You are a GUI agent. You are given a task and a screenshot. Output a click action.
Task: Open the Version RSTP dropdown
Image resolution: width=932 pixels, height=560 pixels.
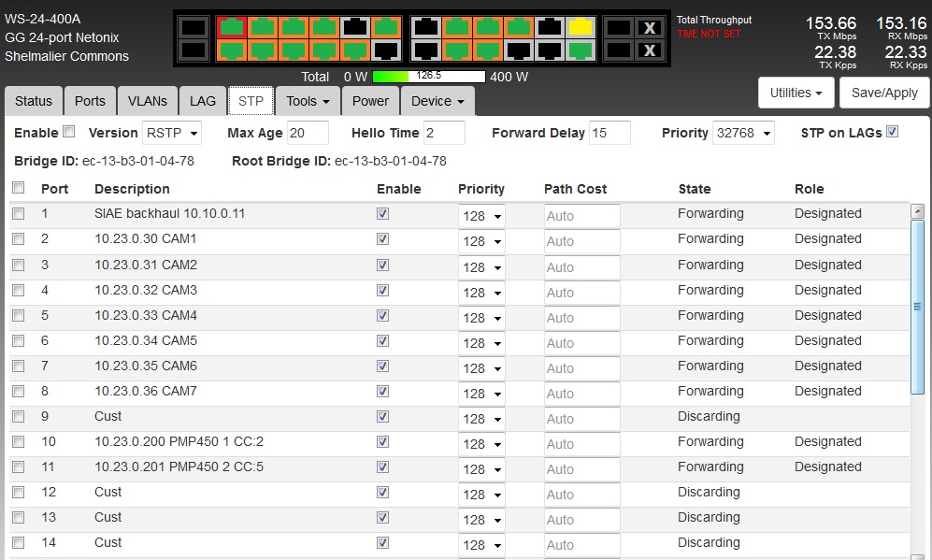(172, 133)
